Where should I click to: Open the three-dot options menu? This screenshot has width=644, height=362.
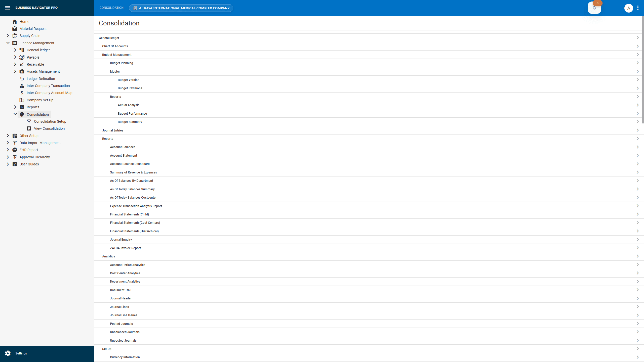coord(638,8)
